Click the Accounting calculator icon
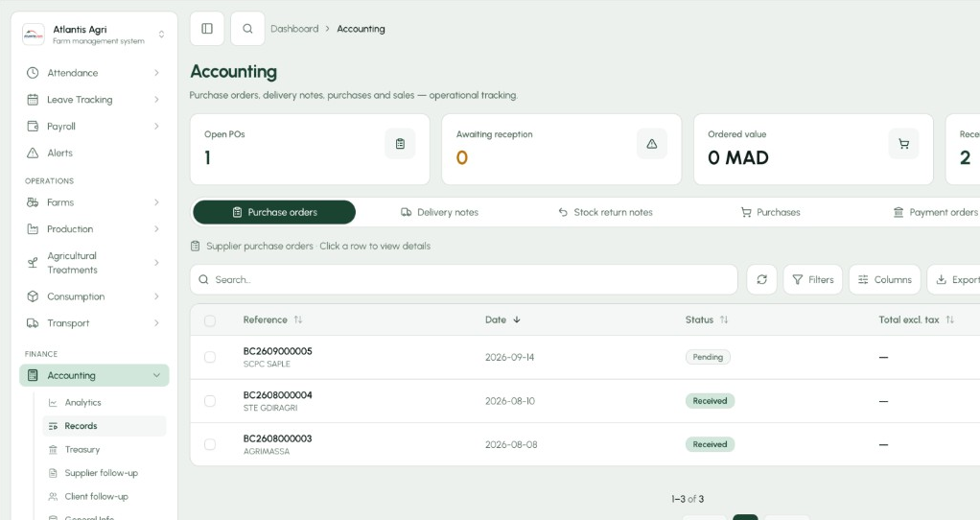The image size is (980, 520). [33, 375]
